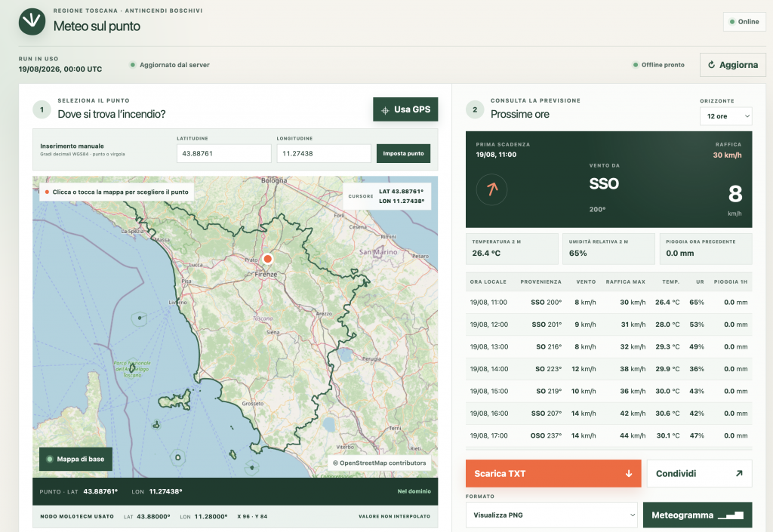The image size is (773, 532).
Task: Click the Nodo MOLO1ECM usato label
Action: coord(77,516)
